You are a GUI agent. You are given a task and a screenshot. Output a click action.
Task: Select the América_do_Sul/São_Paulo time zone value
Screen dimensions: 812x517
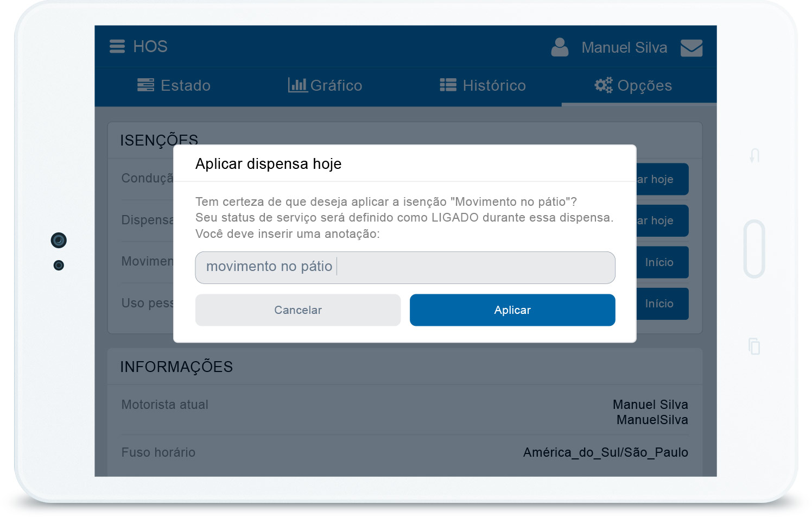pos(605,452)
